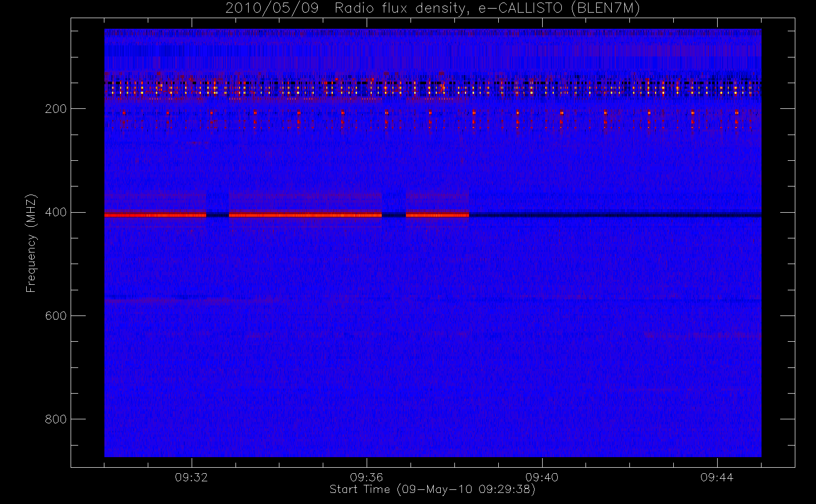
Task: Click the date "2010/05/09" in the title
Action: point(272,9)
